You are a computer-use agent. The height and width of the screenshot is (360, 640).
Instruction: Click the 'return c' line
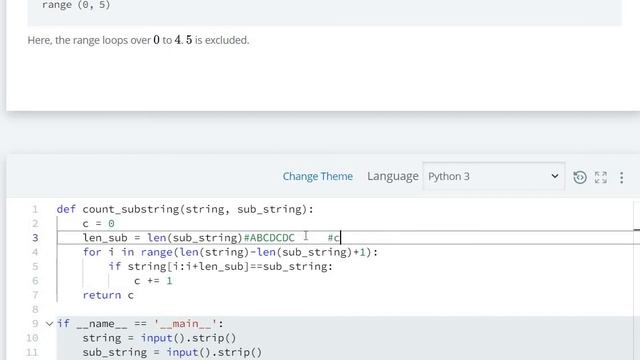[108, 295]
